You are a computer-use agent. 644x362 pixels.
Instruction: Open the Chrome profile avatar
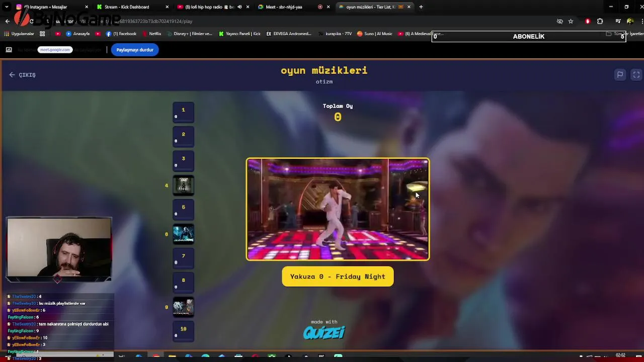630,21
